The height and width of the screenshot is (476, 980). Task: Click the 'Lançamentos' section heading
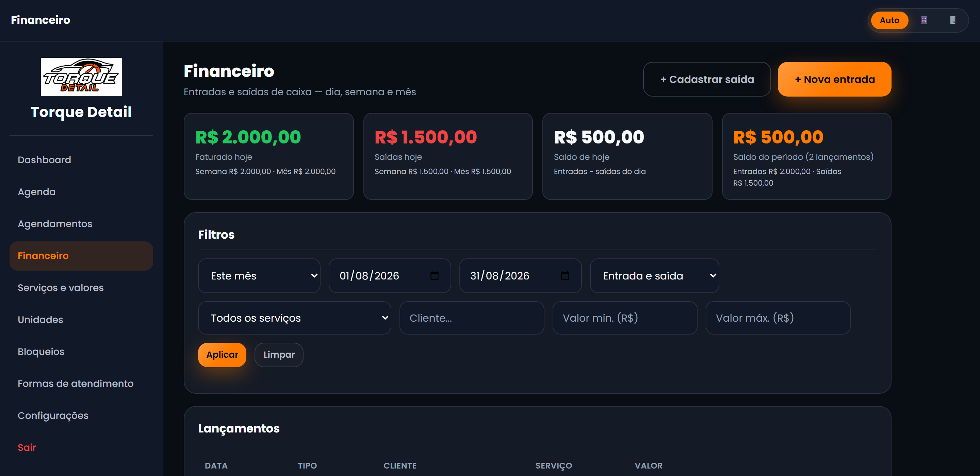pos(239,428)
